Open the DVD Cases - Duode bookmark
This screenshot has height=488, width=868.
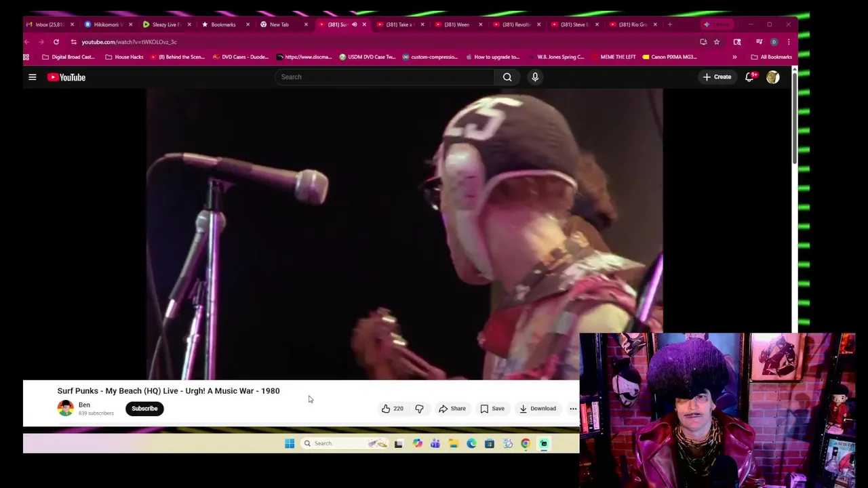[x=241, y=57]
